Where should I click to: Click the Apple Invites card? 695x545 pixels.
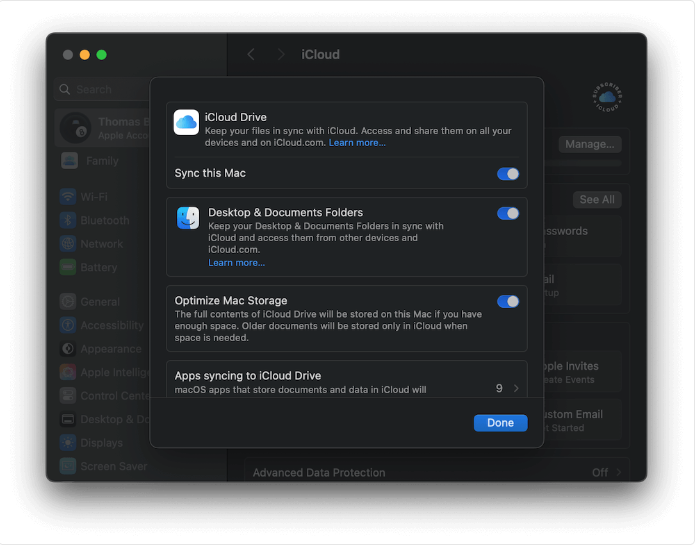click(x=581, y=372)
